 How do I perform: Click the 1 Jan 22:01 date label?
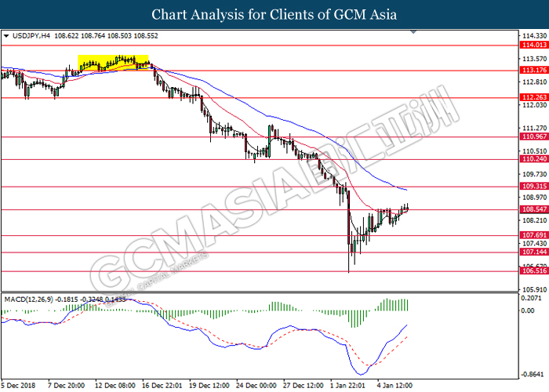coord(348,386)
